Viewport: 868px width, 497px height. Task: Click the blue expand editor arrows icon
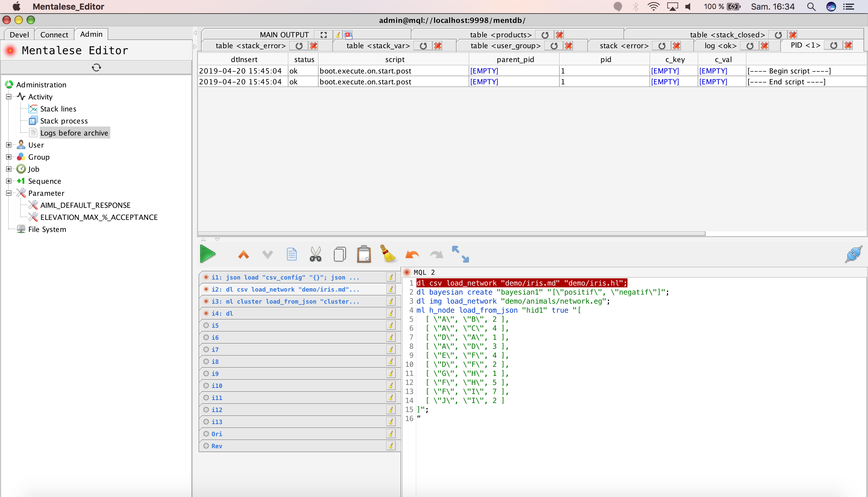pyautogui.click(x=460, y=254)
